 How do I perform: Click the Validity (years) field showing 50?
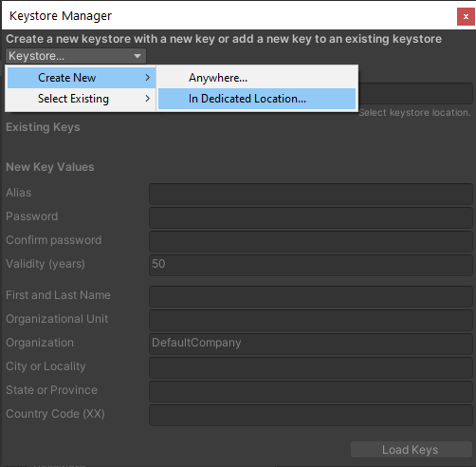click(311, 265)
